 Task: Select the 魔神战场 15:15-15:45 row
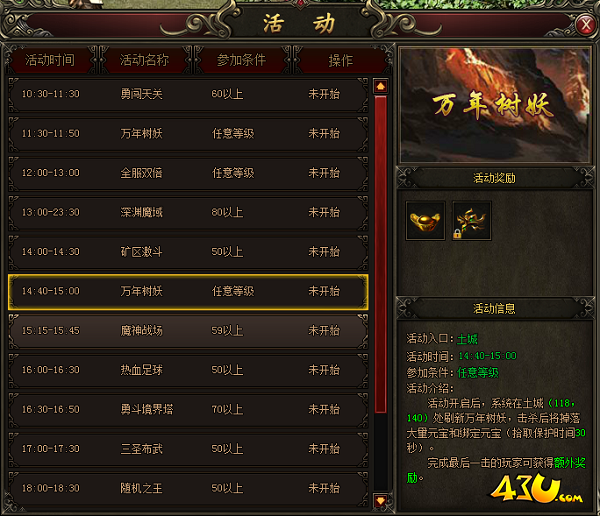188,331
